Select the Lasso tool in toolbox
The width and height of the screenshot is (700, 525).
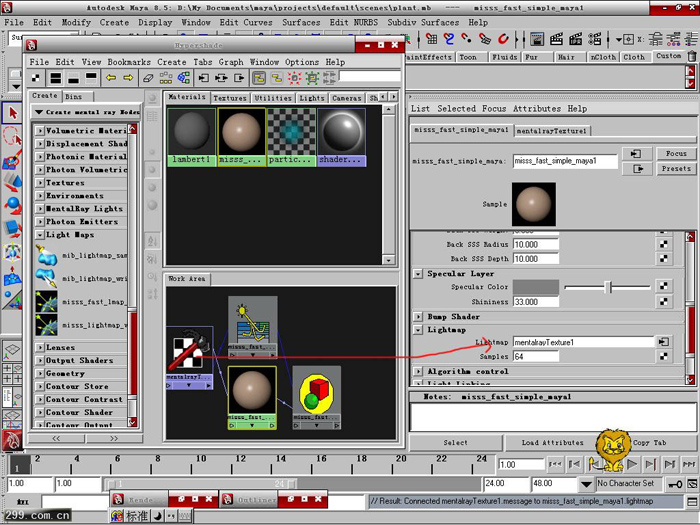[x=12, y=136]
